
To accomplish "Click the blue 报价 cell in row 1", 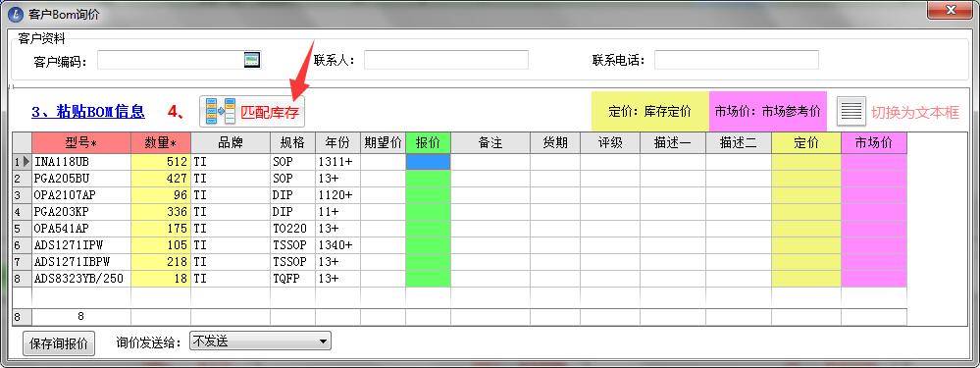I will [x=428, y=162].
